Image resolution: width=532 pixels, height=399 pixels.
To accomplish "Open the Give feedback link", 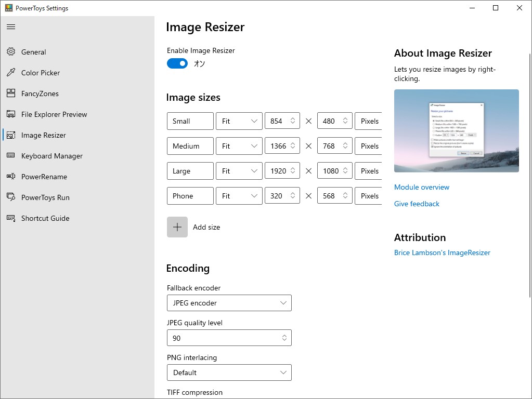I will pos(417,204).
